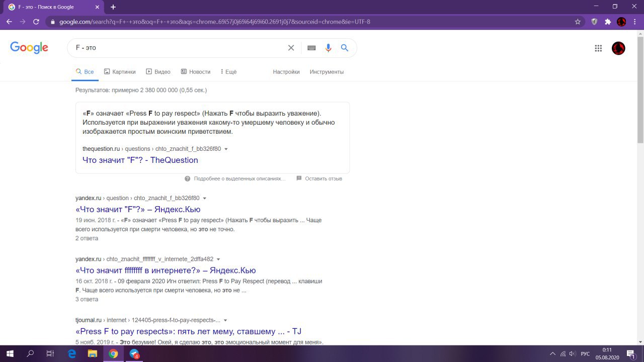Click the network icon in the tray

tap(563, 353)
